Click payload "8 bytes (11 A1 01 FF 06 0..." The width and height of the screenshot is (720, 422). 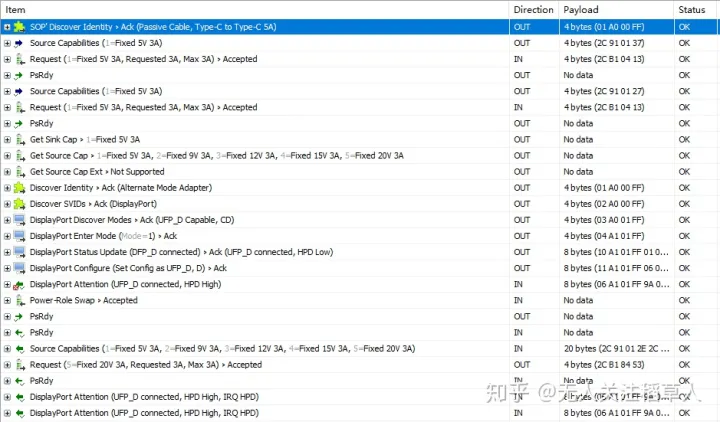616,268
